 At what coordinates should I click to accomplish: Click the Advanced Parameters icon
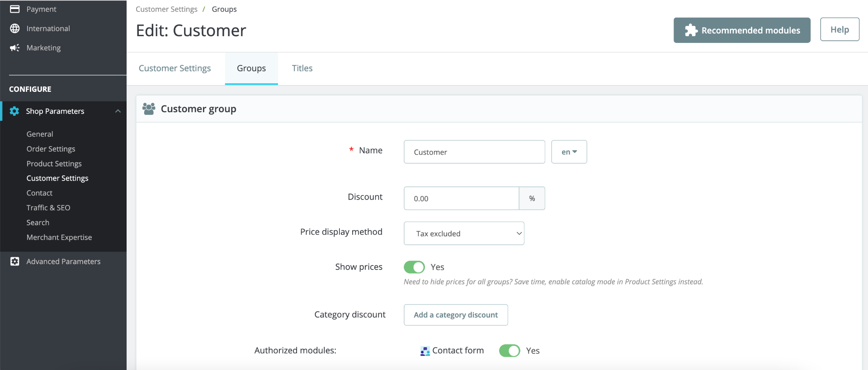click(15, 261)
